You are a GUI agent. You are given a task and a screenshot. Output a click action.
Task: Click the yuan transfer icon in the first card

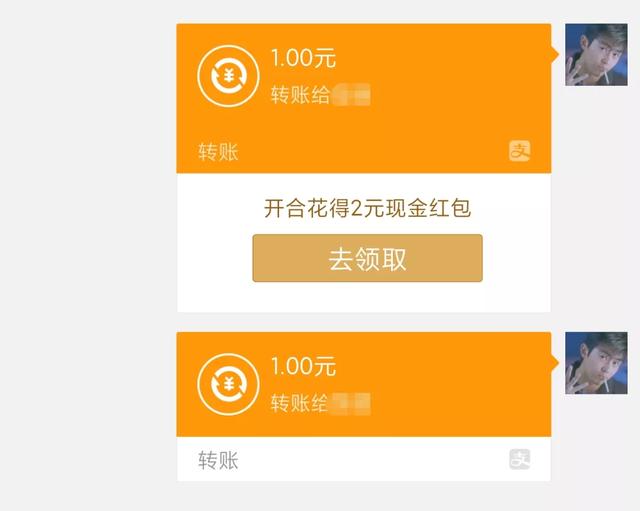click(228, 76)
